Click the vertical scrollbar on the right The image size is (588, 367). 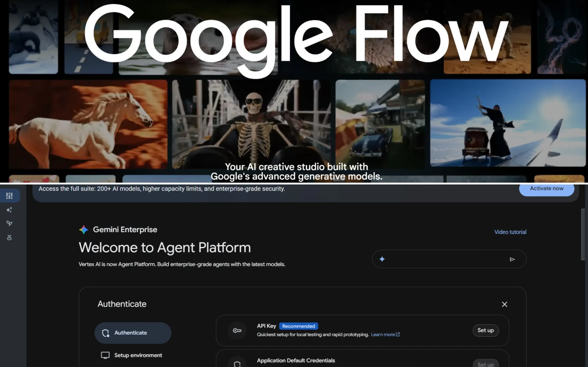pyautogui.click(x=583, y=234)
